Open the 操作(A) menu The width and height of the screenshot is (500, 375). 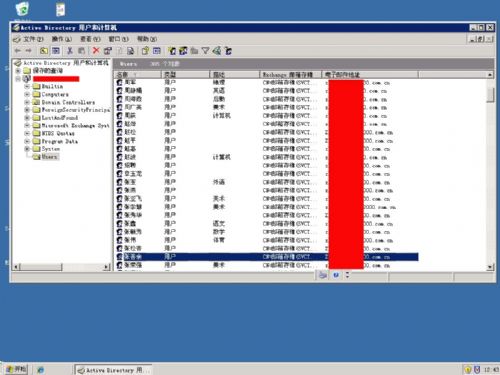[x=61, y=39]
